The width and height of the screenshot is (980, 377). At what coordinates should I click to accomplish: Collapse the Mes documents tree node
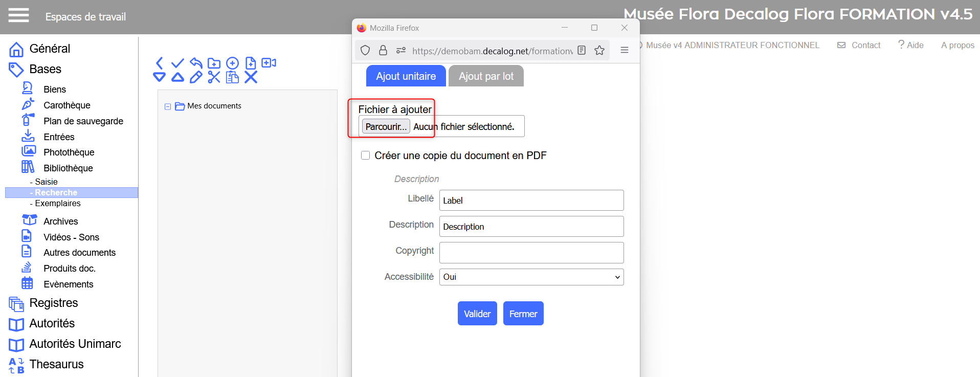[x=168, y=106]
